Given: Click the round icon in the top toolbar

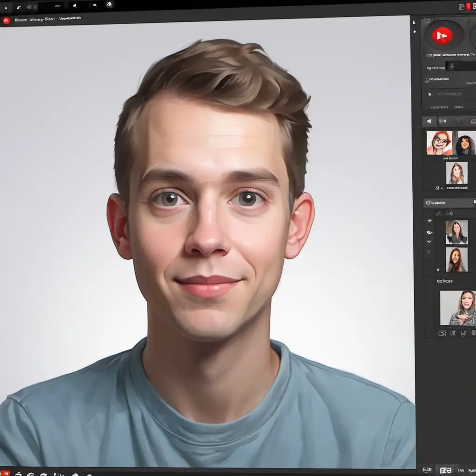Looking at the screenshot, I should [x=110, y=5].
